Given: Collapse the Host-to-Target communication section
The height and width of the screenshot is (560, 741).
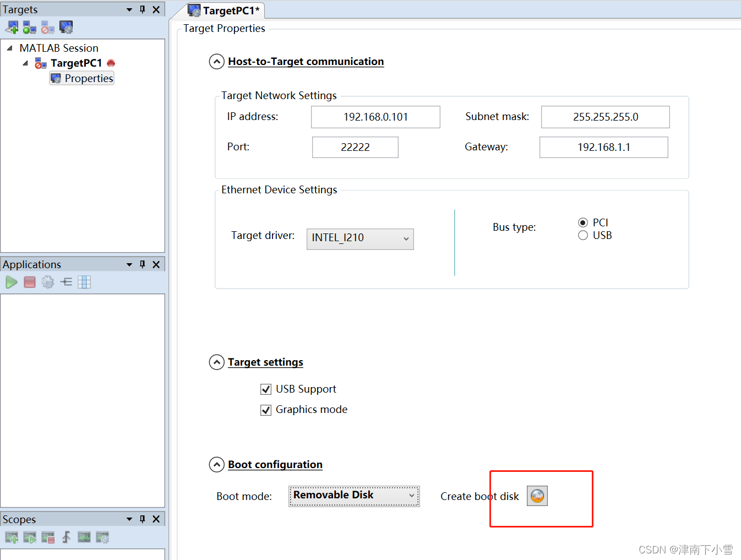Looking at the screenshot, I should (x=217, y=61).
